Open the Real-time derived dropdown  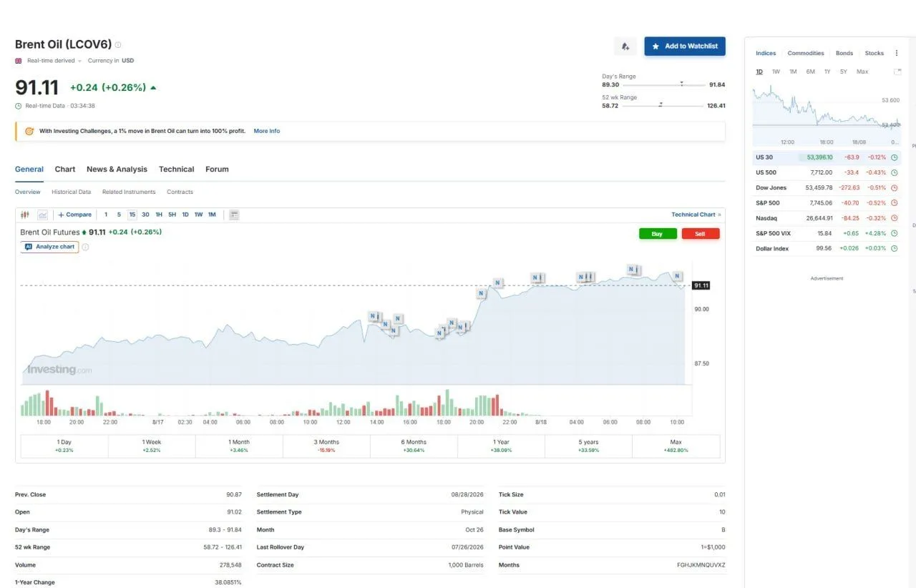pyautogui.click(x=54, y=61)
